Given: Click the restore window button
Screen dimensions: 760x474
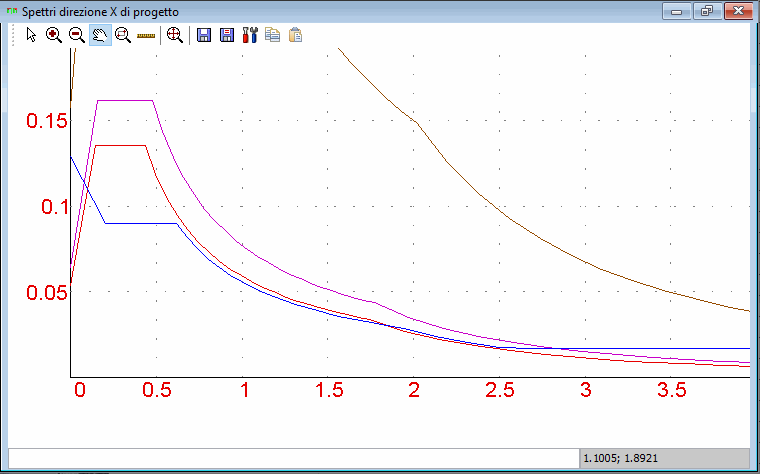Looking at the screenshot, I should point(706,11).
